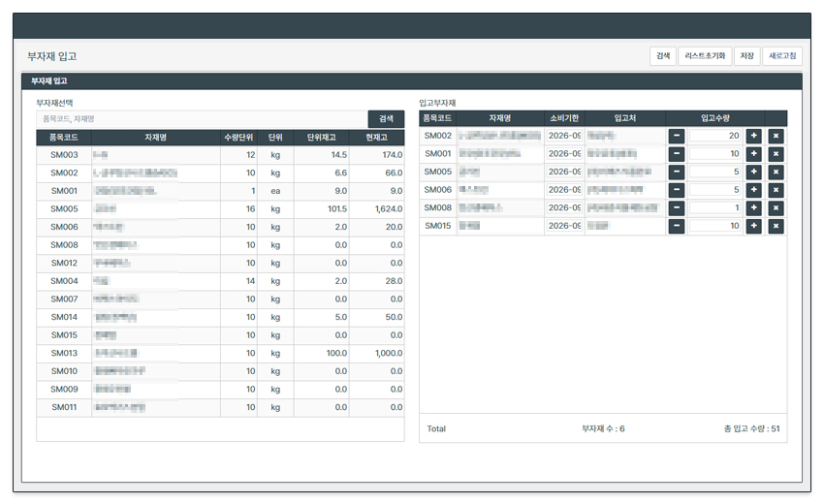Decrease SM006 quantity with minus icon
Image resolution: width=824 pixels, height=504 pixels.
coord(676,190)
